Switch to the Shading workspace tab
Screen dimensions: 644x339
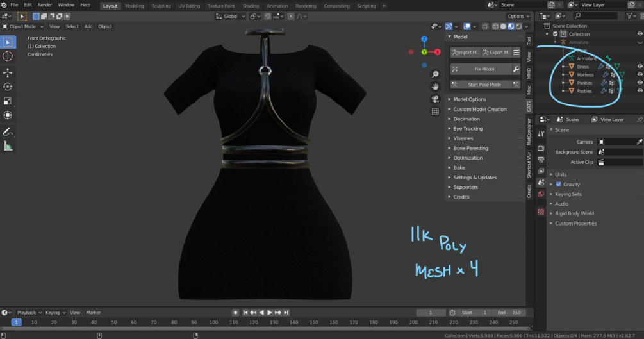tap(251, 6)
